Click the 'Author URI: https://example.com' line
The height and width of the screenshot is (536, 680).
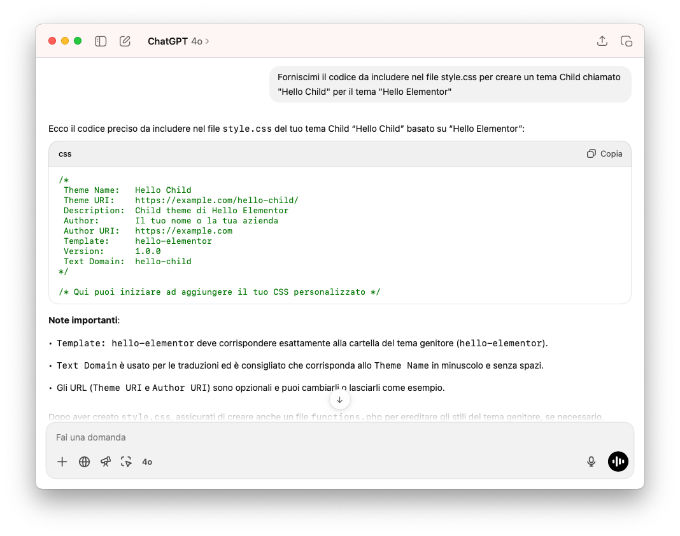point(148,231)
